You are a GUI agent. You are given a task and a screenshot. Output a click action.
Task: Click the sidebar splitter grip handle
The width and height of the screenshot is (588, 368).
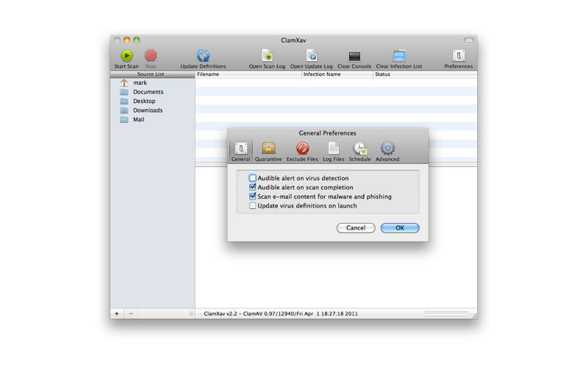point(191,314)
